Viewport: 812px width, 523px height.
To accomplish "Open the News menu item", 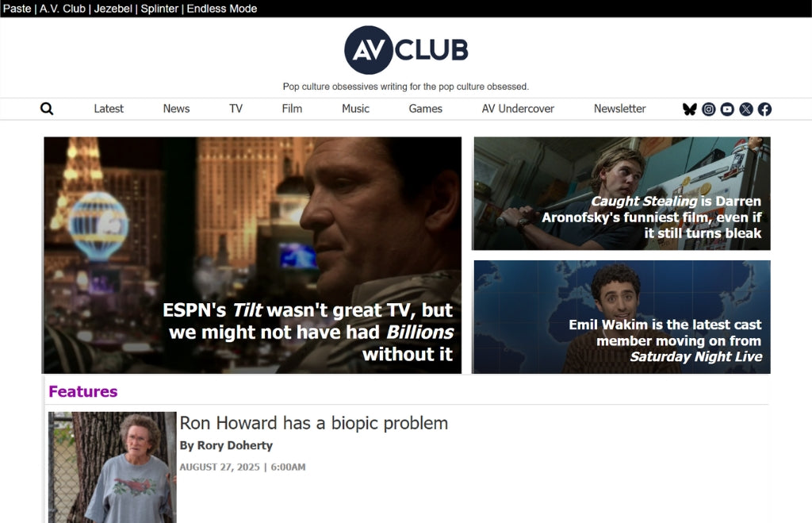I will [177, 109].
